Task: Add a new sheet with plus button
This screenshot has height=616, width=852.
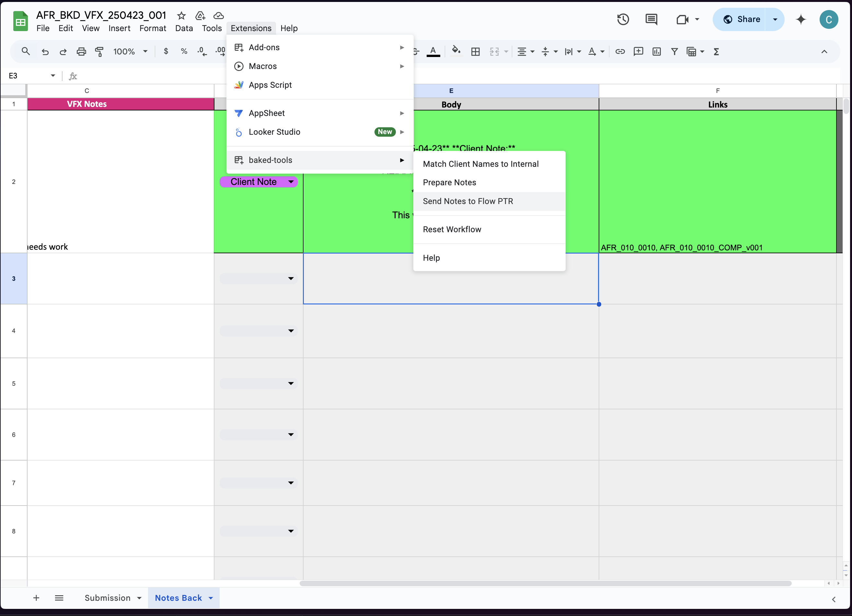Action: 36,598
